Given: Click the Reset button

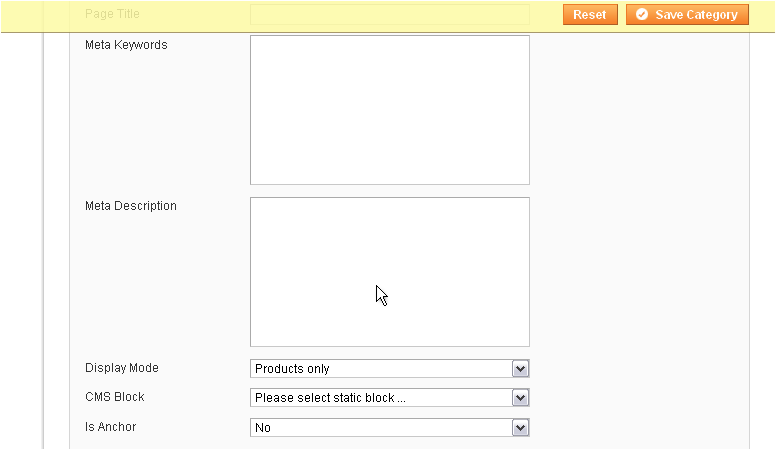Looking at the screenshot, I should click(x=590, y=14).
